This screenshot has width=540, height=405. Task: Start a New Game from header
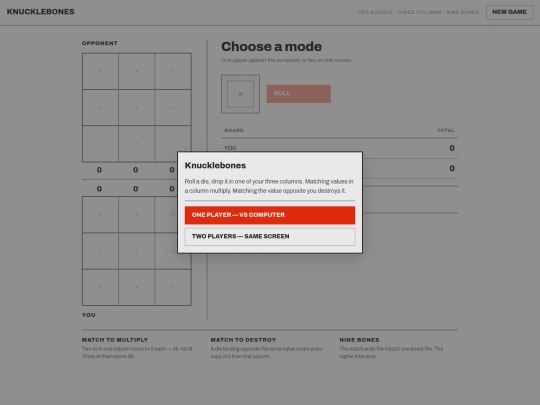pos(509,12)
